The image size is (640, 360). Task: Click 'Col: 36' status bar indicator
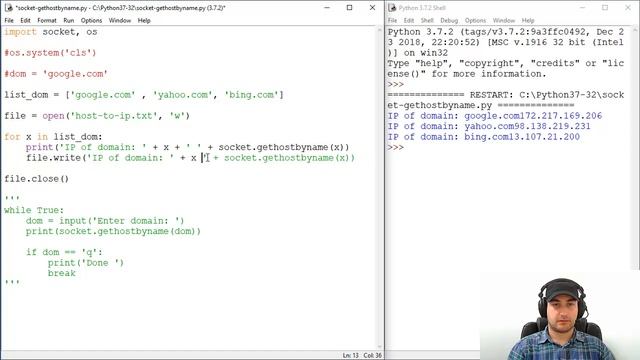pyautogui.click(x=372, y=356)
